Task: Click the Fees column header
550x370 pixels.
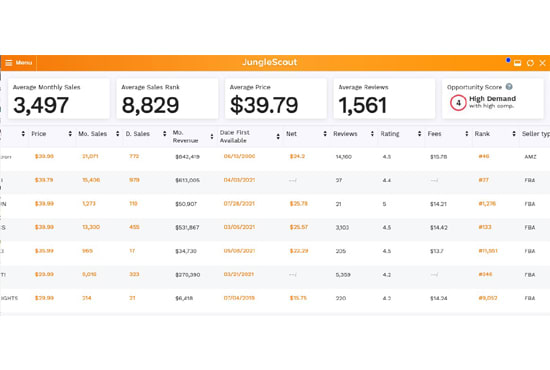Action: coord(434,134)
